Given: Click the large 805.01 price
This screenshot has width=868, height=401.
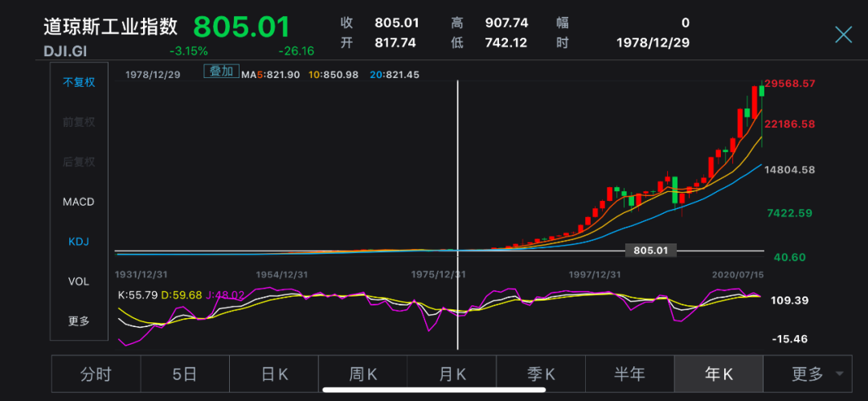Looking at the screenshot, I should click(x=242, y=26).
